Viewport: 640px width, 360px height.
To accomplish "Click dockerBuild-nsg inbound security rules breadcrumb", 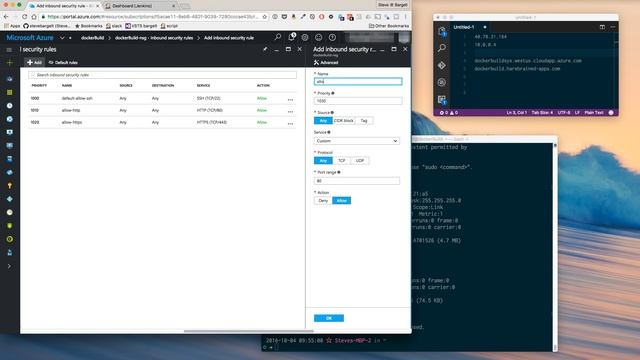I will pos(154,38).
